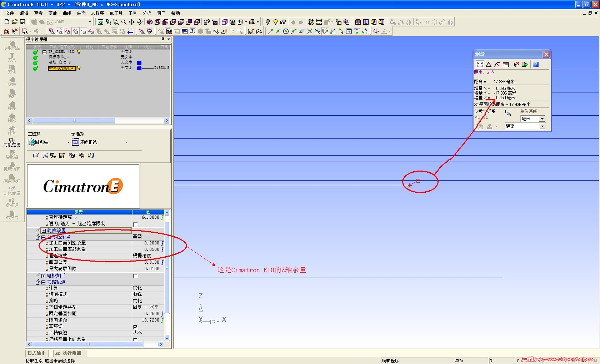Expand the 电极加工 parameter group
Screen dimensions: 600x364
point(43,276)
